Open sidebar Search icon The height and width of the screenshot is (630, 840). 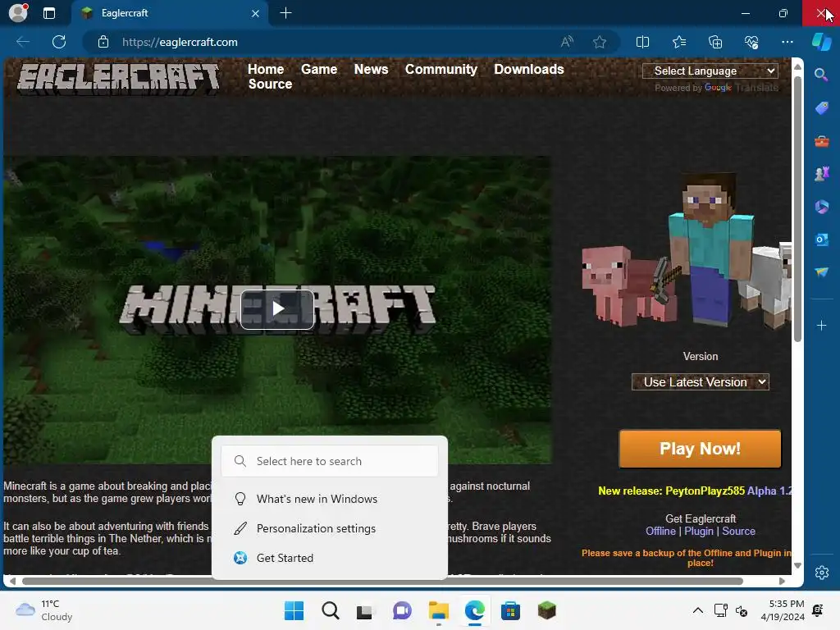821,75
